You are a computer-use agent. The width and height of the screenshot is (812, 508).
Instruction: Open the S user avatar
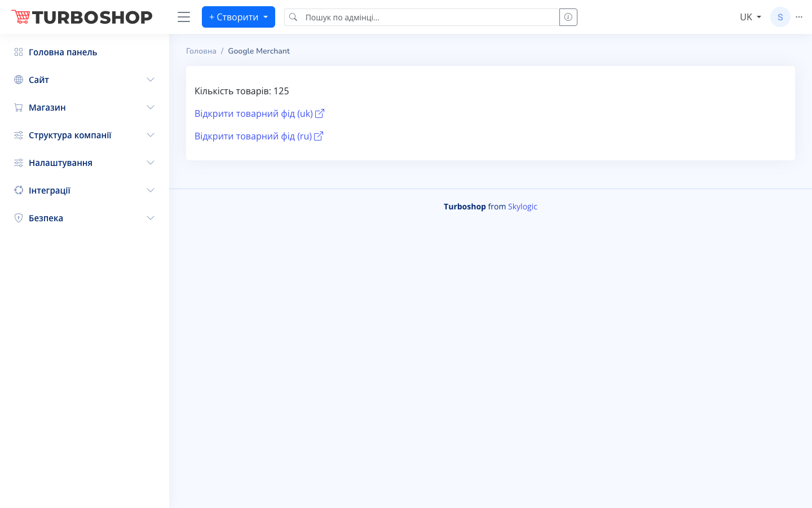click(x=780, y=17)
